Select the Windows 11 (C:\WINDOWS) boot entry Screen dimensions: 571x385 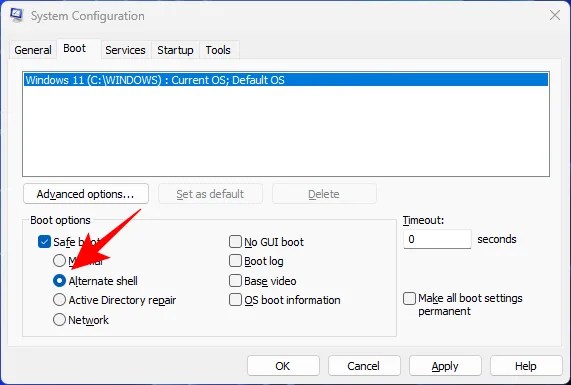click(286, 80)
